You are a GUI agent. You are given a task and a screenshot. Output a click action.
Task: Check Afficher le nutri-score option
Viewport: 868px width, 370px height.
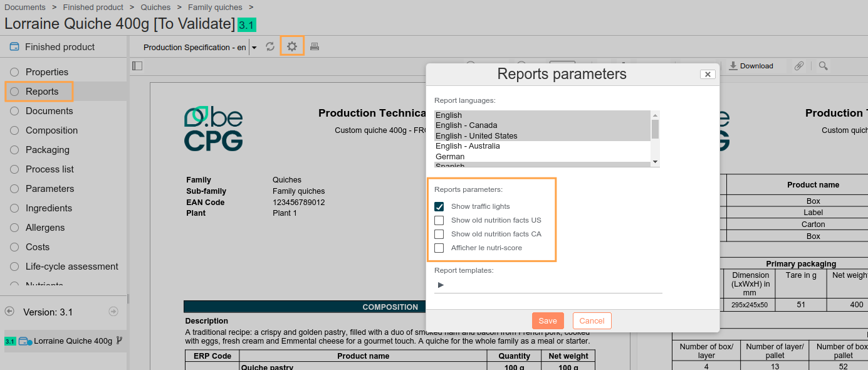pos(439,248)
